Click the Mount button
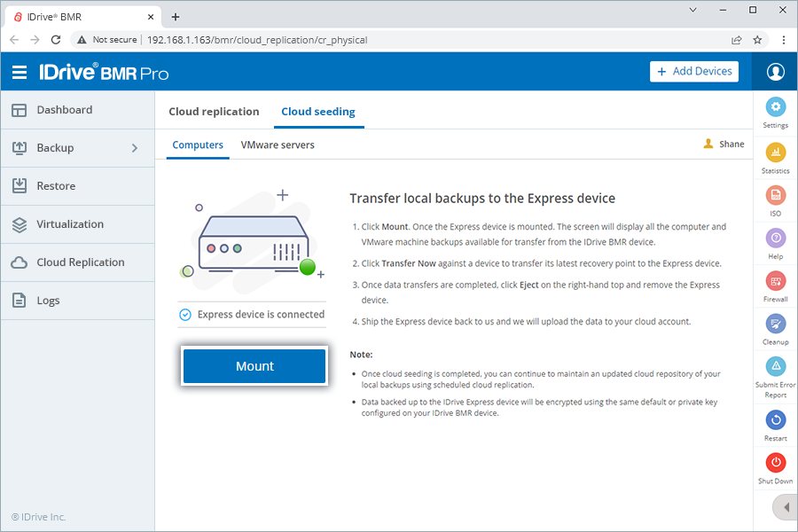This screenshot has height=532, width=798. 254,365
